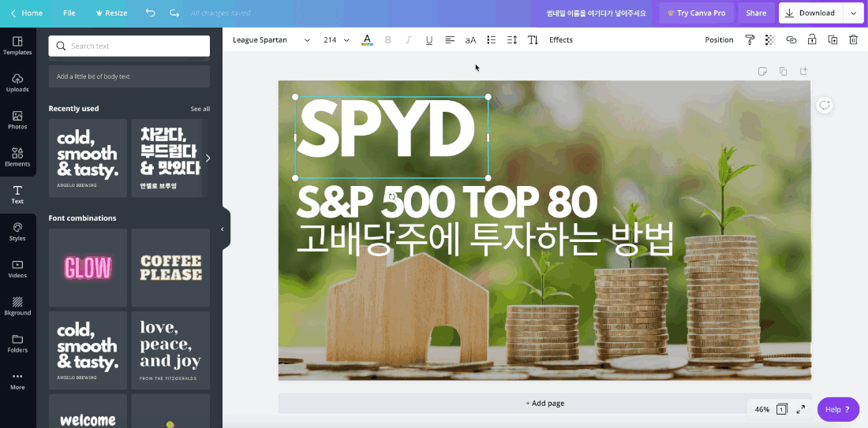Click the design title field
This screenshot has height=428, width=868.
click(597, 13)
